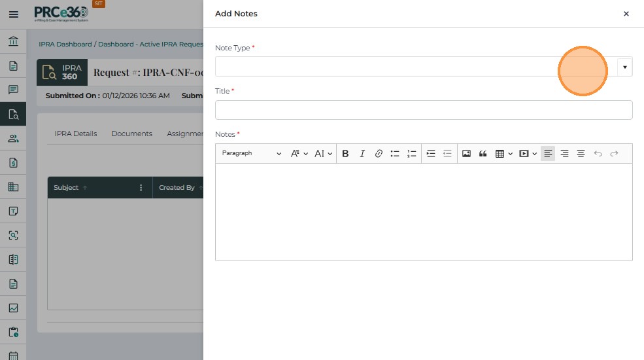
Task: Switch to the Assignment tab
Action: click(185, 134)
